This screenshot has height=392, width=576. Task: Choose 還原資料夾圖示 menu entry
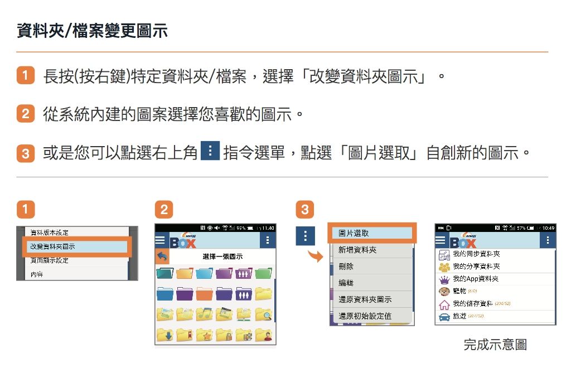coord(371,299)
